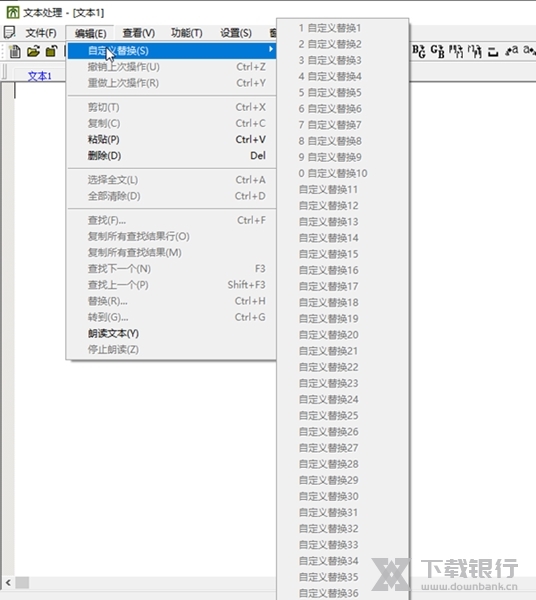The width and height of the screenshot is (536, 600).
Task: Click 全部清除(D) menu entry
Action: [171, 196]
